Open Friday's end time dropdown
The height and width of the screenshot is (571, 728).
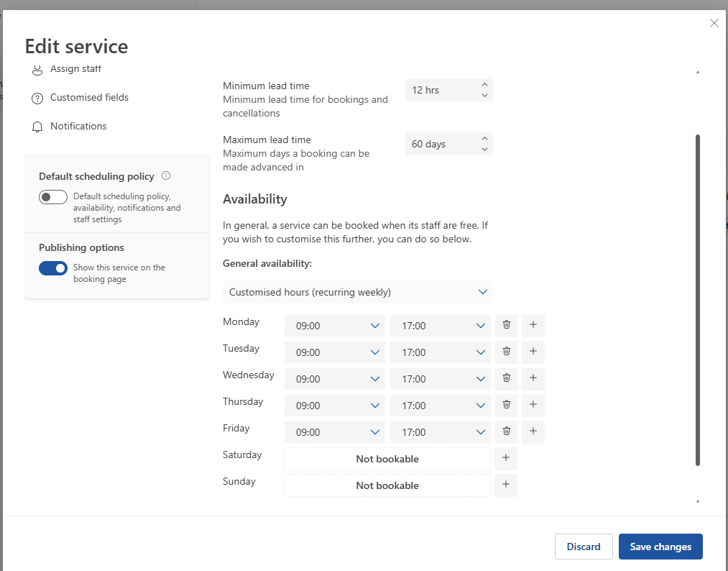tap(440, 432)
